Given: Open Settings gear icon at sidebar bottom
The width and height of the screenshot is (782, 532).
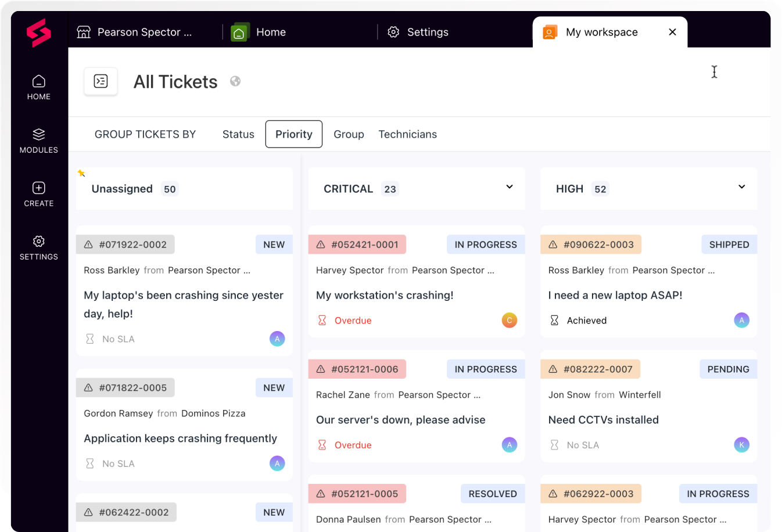Looking at the screenshot, I should coord(38,242).
